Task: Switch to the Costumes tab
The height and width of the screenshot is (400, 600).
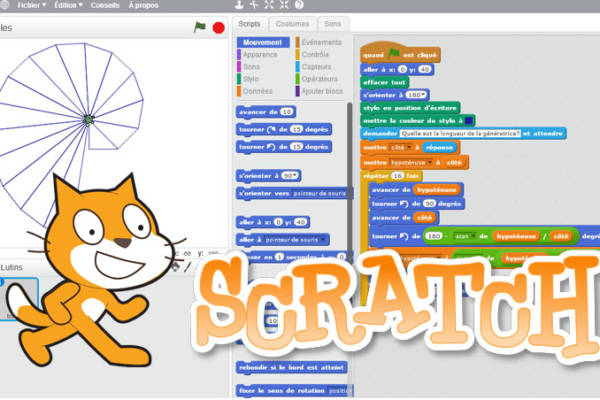Action: pos(292,24)
